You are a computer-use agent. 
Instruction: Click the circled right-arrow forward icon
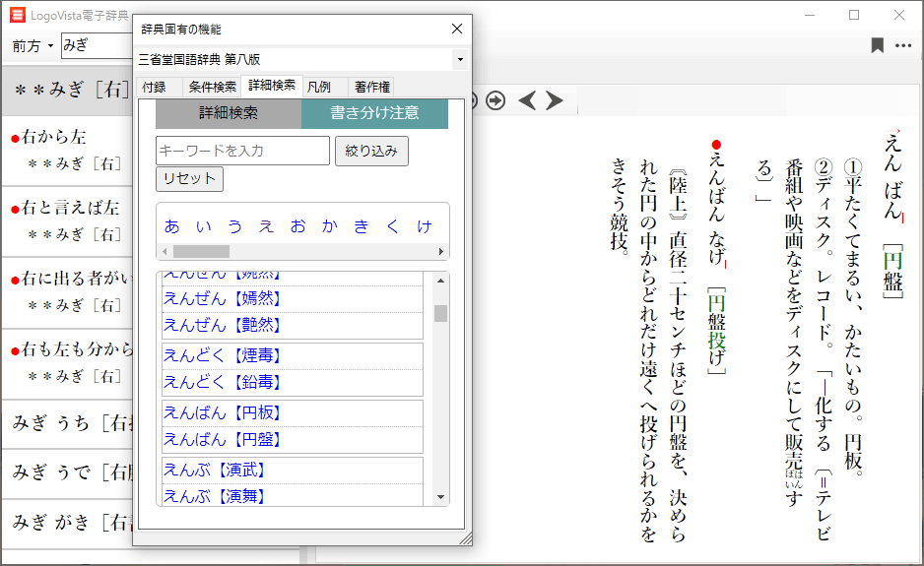[496, 99]
